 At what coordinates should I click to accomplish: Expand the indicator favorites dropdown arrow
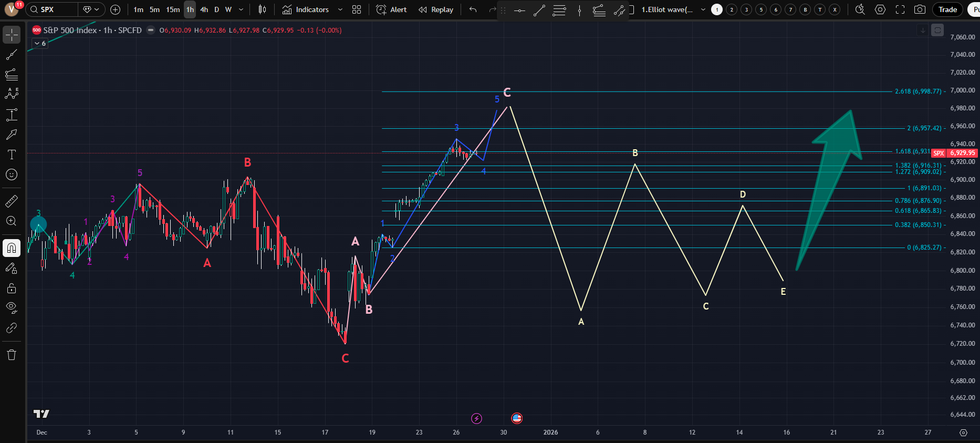tap(340, 9)
